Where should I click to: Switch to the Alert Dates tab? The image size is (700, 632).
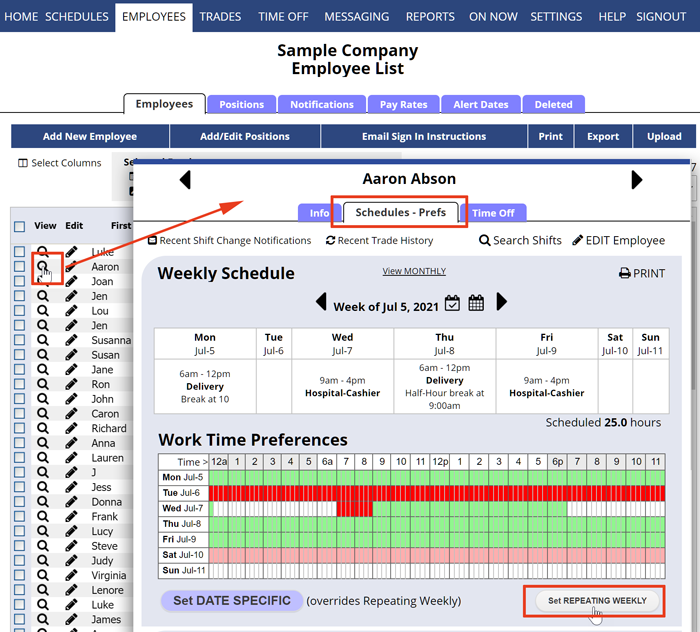[481, 104]
